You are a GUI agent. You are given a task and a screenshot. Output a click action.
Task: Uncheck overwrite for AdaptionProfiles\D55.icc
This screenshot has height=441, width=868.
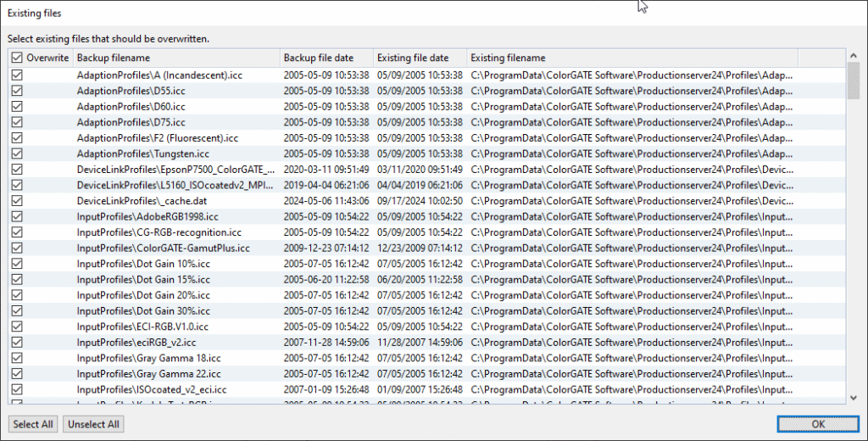[x=17, y=90]
